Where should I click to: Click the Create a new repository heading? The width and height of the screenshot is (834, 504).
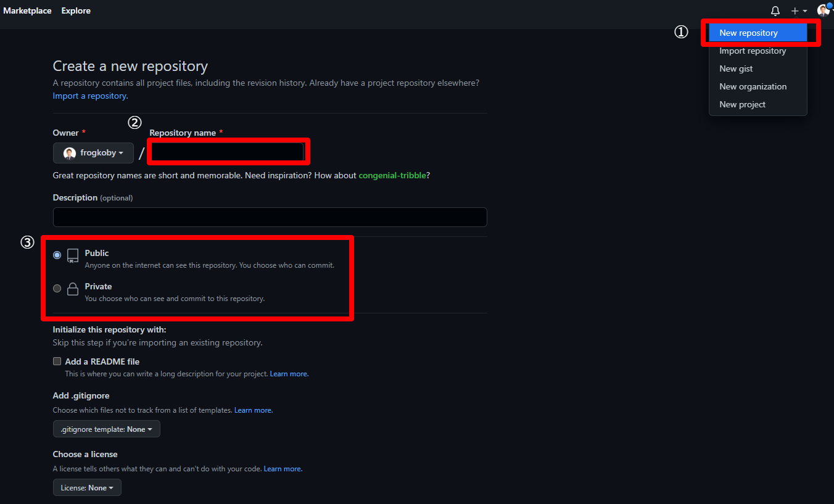[130, 66]
